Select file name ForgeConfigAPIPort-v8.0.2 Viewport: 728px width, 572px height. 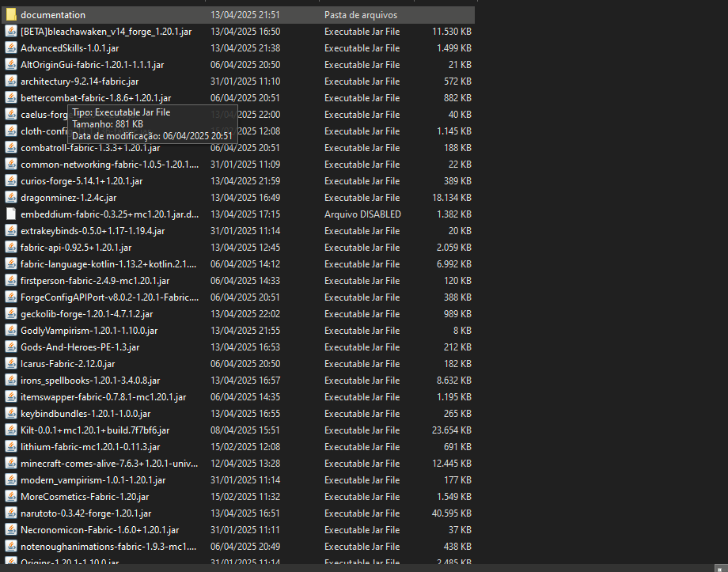point(109,297)
